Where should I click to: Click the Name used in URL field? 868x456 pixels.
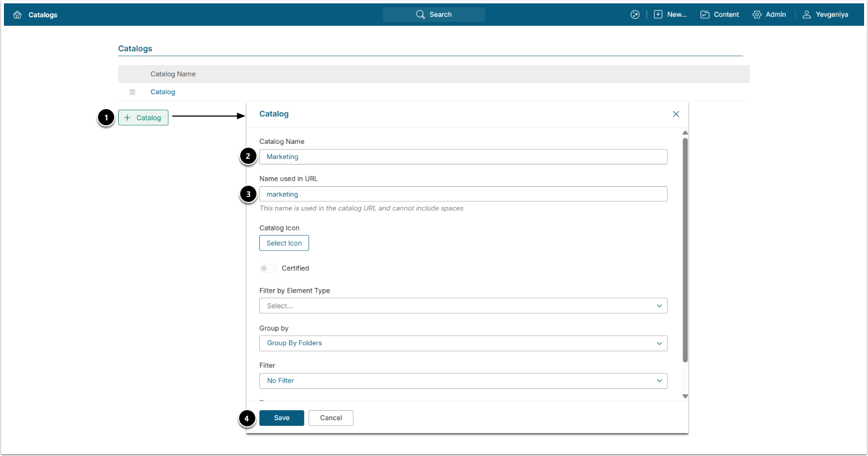click(x=463, y=194)
